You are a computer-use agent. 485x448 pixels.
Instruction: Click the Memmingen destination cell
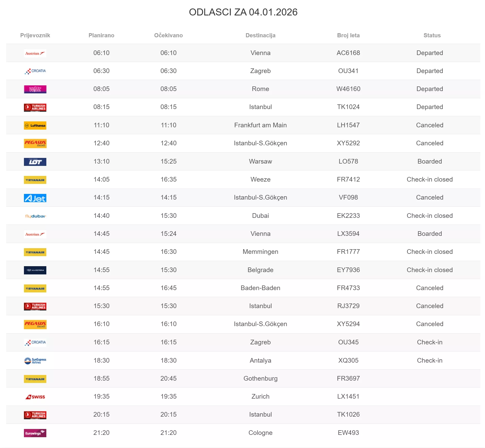click(260, 252)
